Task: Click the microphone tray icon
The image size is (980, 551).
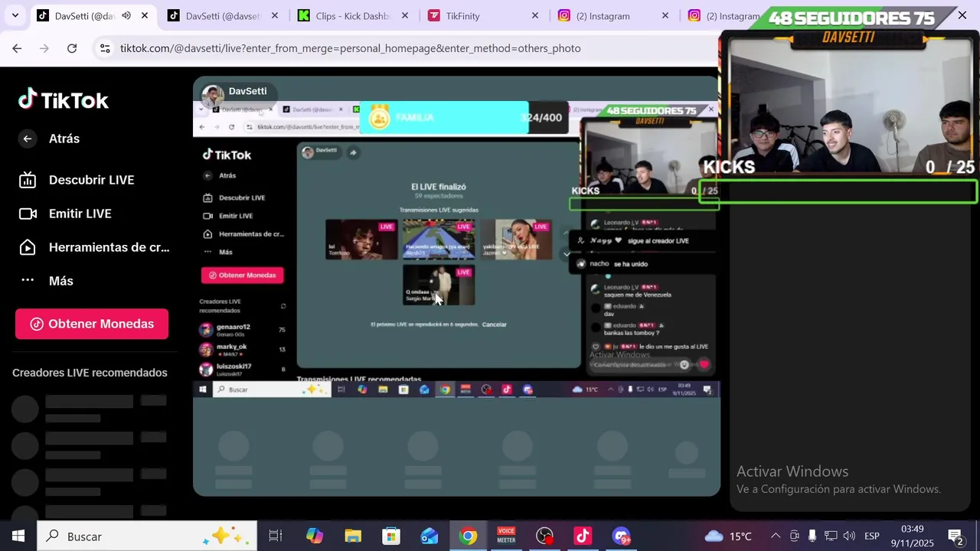Action: [x=812, y=536]
